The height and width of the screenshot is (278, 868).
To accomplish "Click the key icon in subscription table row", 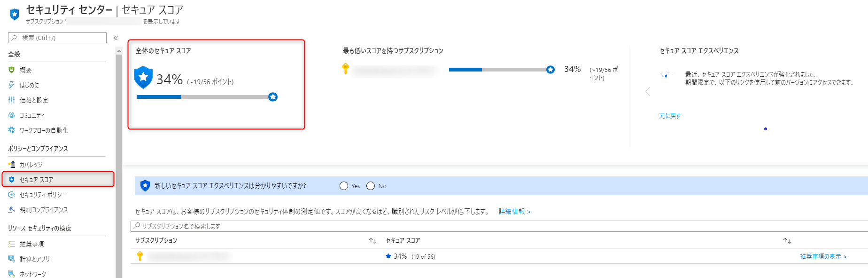I will (140, 256).
